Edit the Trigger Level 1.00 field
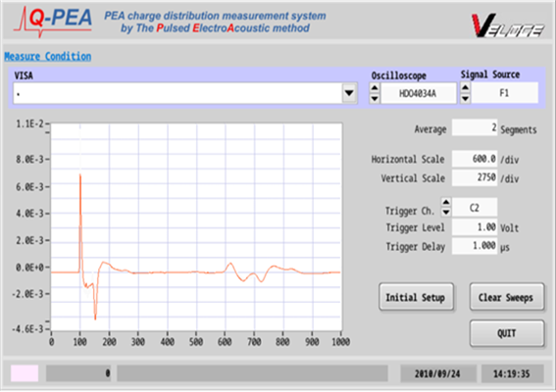The width and height of the screenshot is (556, 392). pos(475,227)
